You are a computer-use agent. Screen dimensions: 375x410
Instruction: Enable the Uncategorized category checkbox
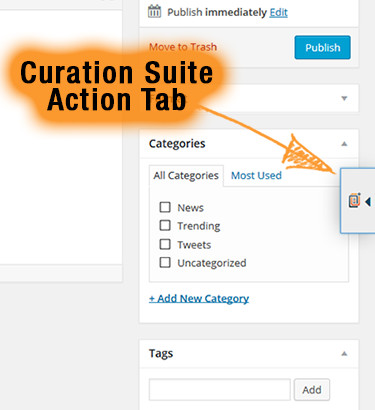(165, 262)
